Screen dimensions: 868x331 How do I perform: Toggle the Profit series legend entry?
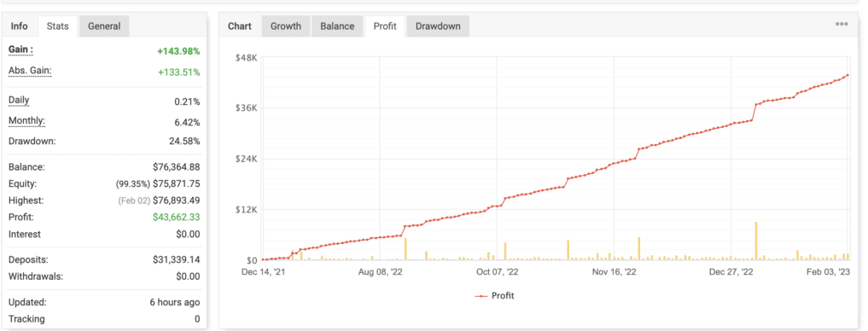(494, 296)
